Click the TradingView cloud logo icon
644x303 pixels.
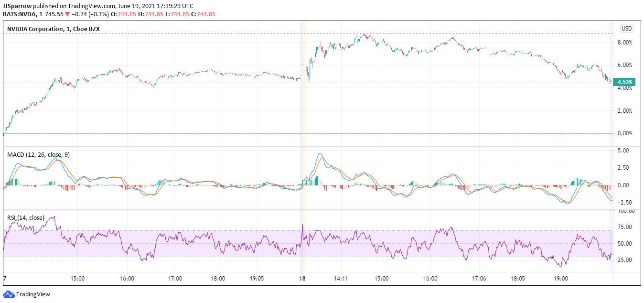(9, 294)
